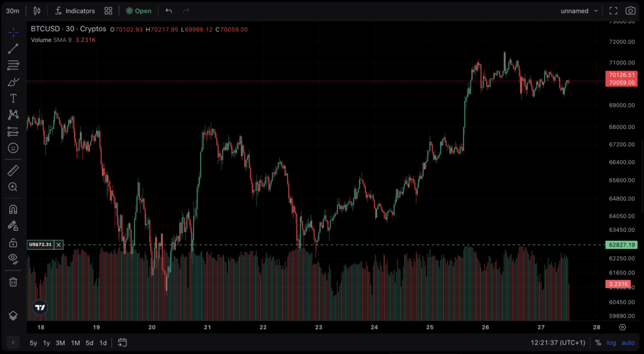This screenshot has width=644, height=354.
Task: Click the trash icon to remove drawings
Action: coord(13,282)
